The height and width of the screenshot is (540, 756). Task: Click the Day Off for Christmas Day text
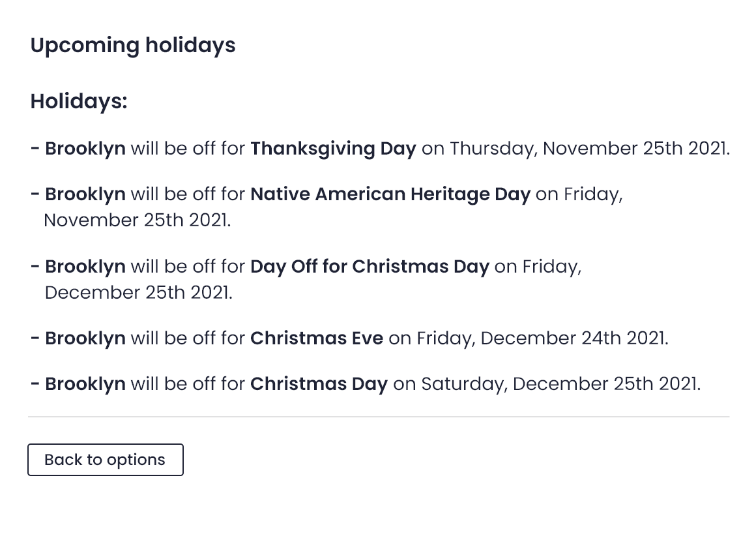370,266
